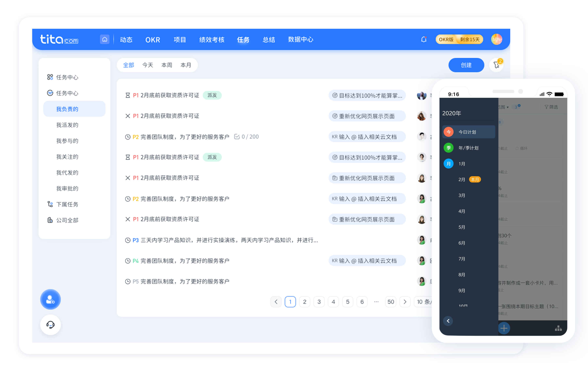Click first 目标达到100%才能算掌... link

tap(367, 95)
